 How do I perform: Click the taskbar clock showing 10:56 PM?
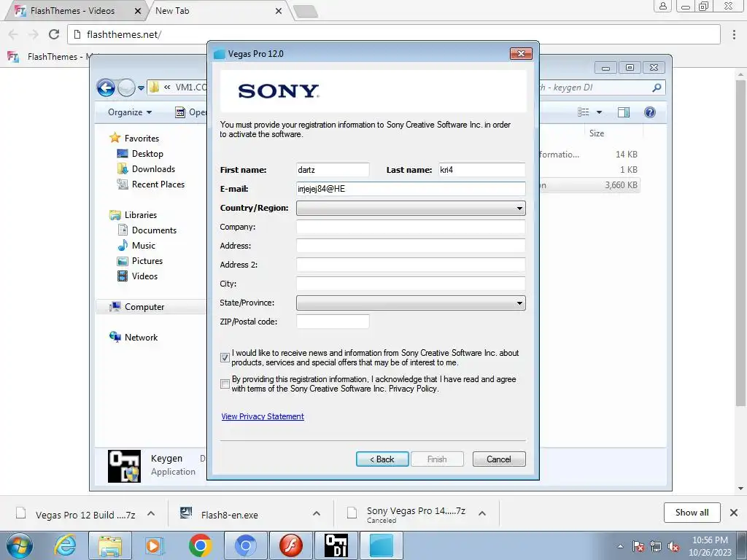pos(710,545)
